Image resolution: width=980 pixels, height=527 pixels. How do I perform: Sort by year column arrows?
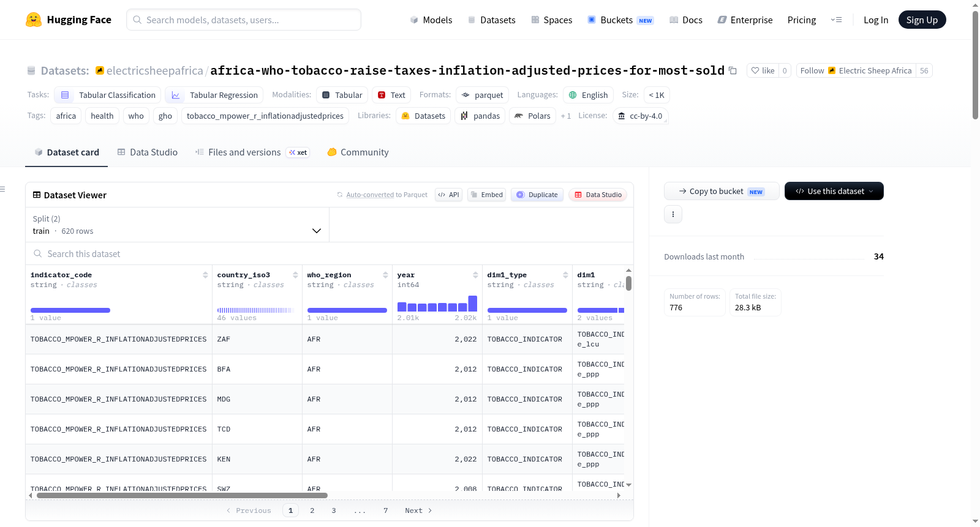(475, 275)
